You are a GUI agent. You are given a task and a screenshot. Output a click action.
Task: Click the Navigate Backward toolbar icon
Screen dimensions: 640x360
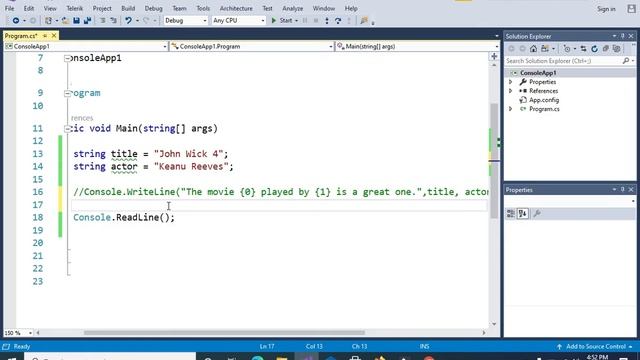(16, 20)
